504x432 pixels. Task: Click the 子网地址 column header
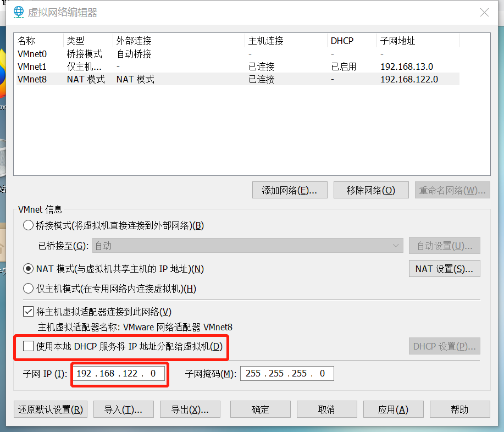(418, 41)
